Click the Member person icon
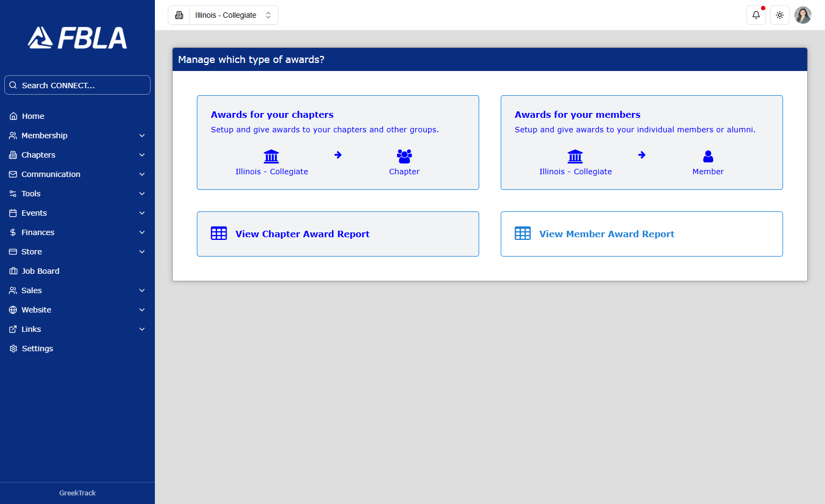This screenshot has height=504, width=825. 708,157
